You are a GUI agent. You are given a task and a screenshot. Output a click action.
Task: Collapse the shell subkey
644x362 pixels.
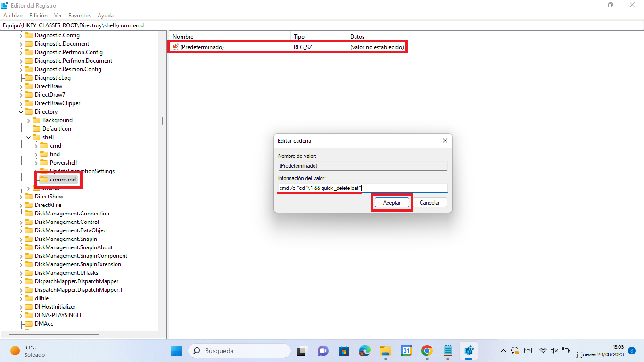[28, 137]
